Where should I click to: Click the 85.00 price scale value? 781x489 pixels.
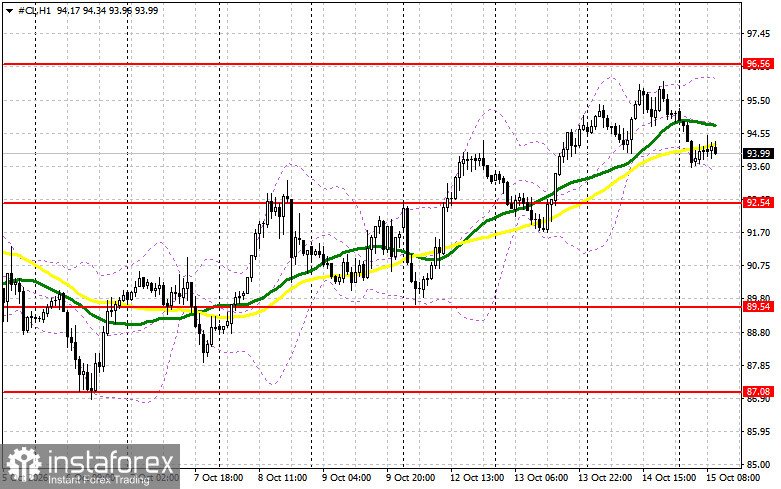pyautogui.click(x=758, y=465)
